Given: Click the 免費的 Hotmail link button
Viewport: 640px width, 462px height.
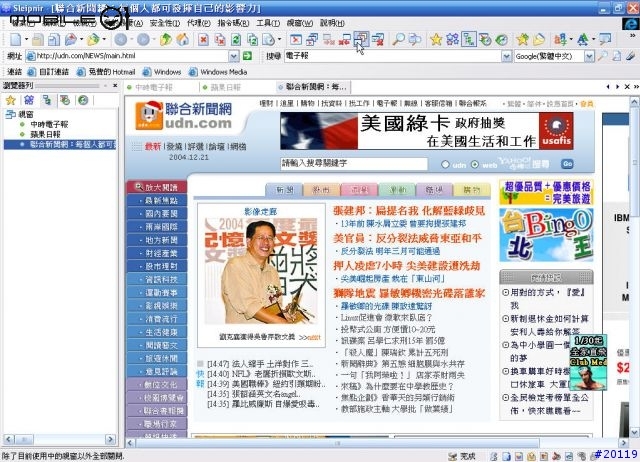Looking at the screenshot, I should [106, 72].
